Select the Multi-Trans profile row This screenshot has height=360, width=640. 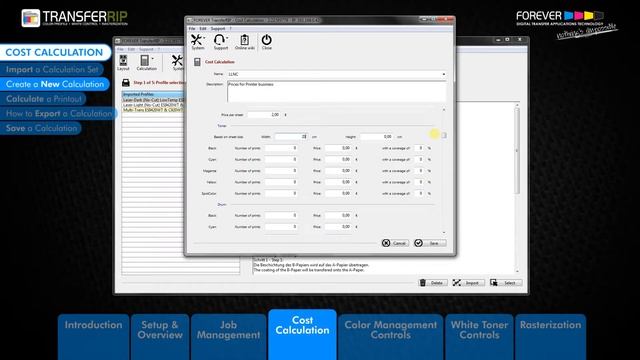153,110
